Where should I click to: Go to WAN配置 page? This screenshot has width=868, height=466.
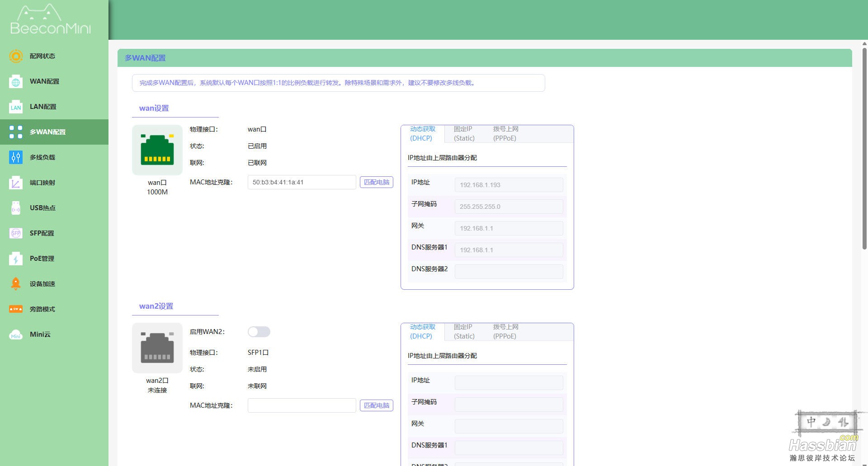[54, 81]
